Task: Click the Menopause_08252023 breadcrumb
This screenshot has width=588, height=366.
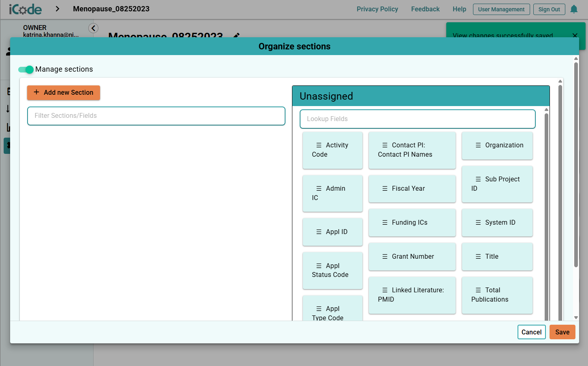Action: [111, 9]
